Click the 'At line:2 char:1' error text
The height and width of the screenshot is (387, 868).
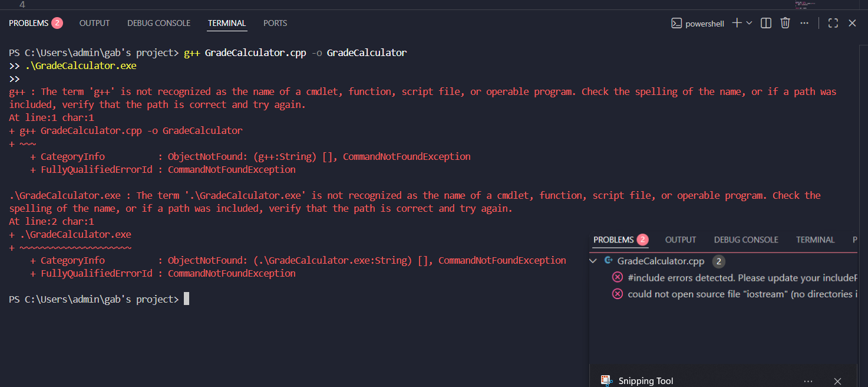(51, 221)
